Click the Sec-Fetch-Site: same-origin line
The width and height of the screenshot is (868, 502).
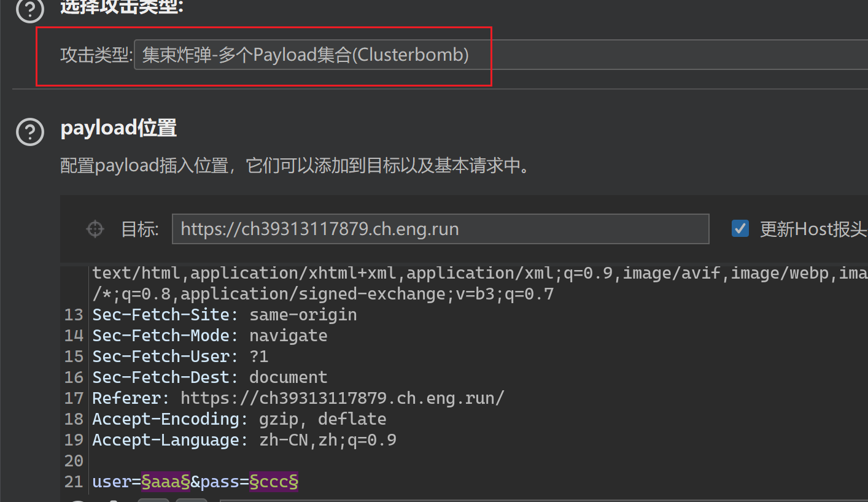point(225,315)
